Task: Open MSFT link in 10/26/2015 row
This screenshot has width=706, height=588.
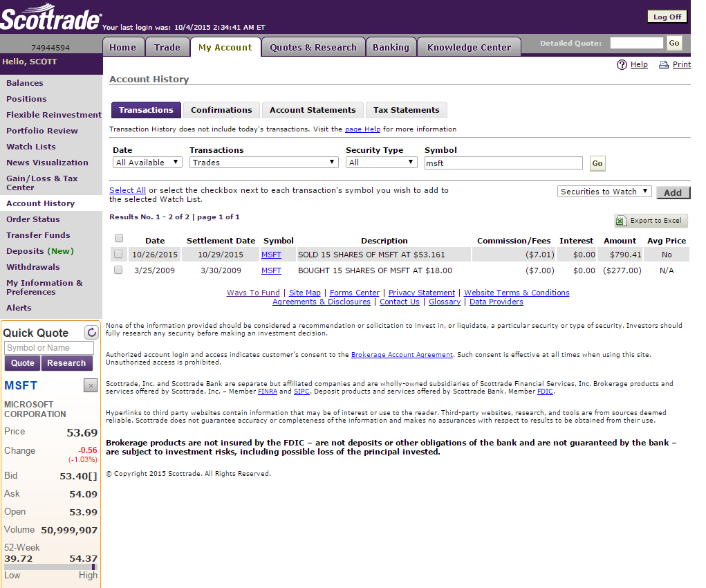Action: tap(271, 255)
